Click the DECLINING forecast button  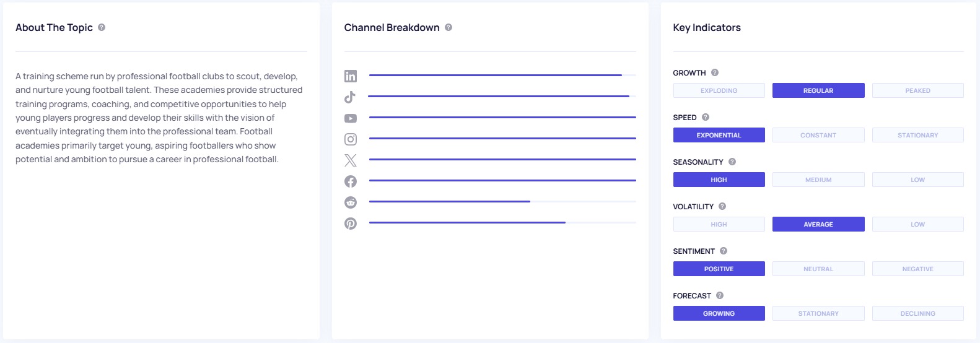[917, 313]
